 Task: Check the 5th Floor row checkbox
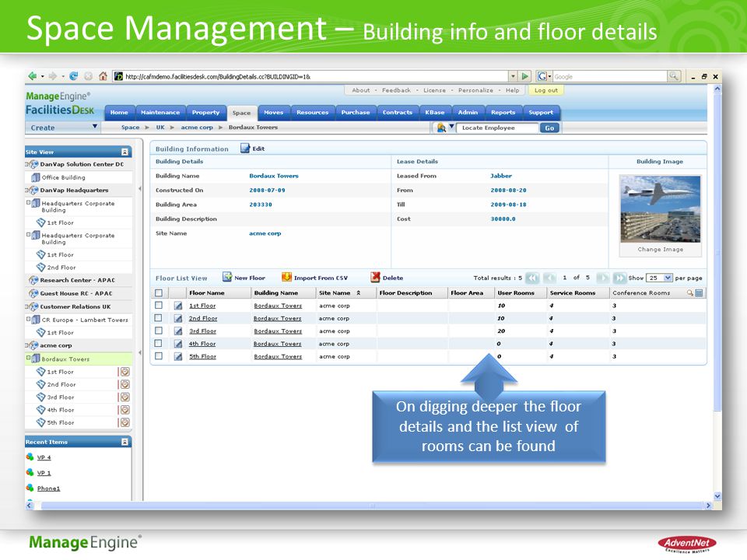point(159,355)
